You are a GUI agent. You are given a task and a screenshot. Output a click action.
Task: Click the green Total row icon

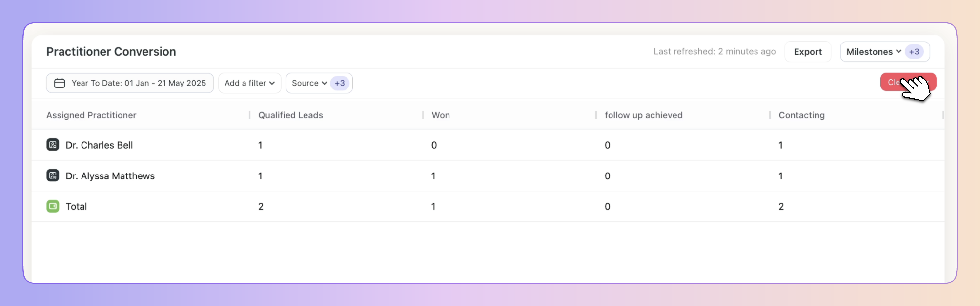tap(53, 206)
